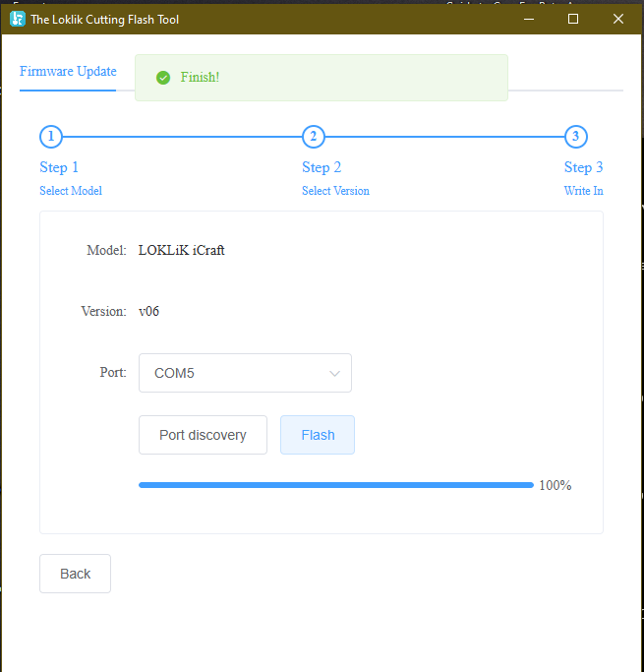Click the port dropdown chevron arrow
Screen dimensions: 644x672
(335, 374)
